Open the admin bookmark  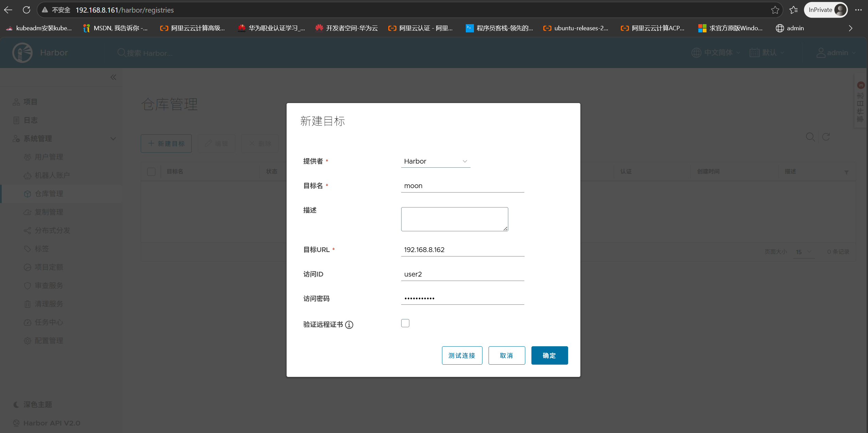coord(789,28)
